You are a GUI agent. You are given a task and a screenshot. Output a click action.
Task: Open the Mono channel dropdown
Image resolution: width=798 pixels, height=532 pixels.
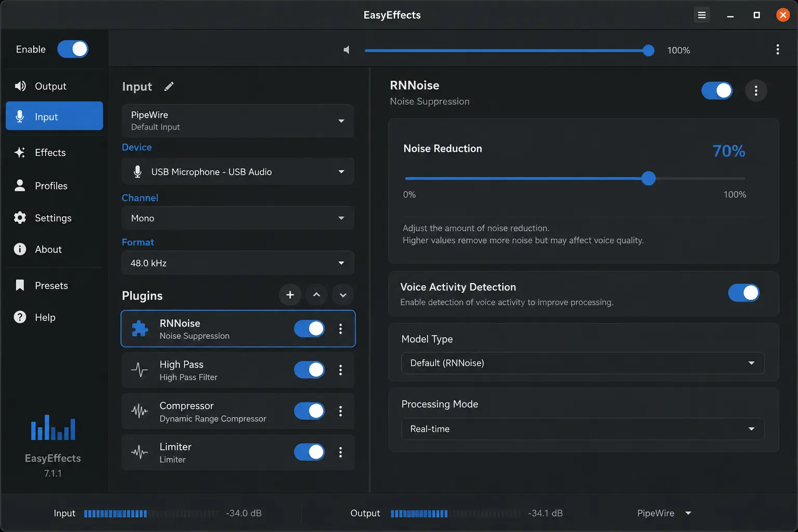coord(238,218)
